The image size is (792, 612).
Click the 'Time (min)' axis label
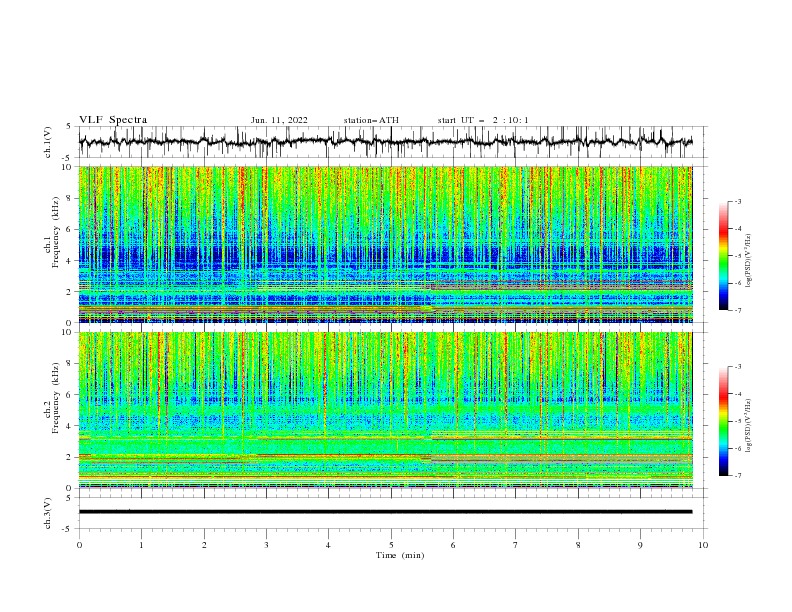click(400, 555)
